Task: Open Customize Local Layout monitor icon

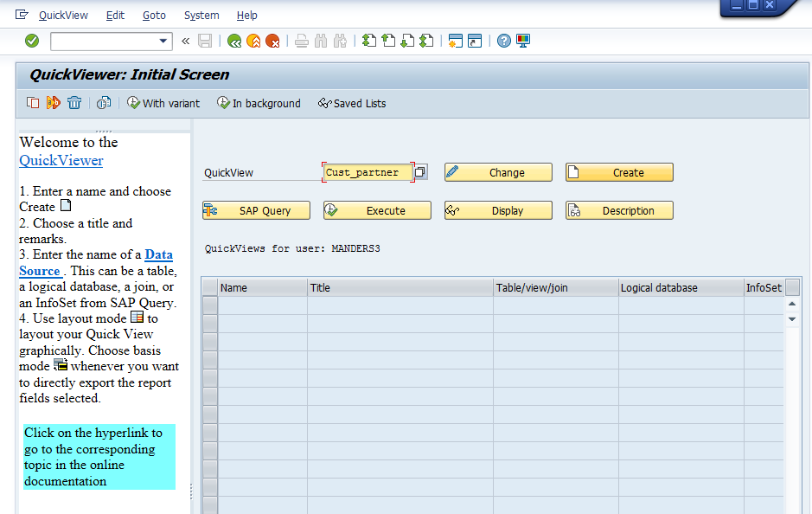Action: pyautogui.click(x=523, y=41)
